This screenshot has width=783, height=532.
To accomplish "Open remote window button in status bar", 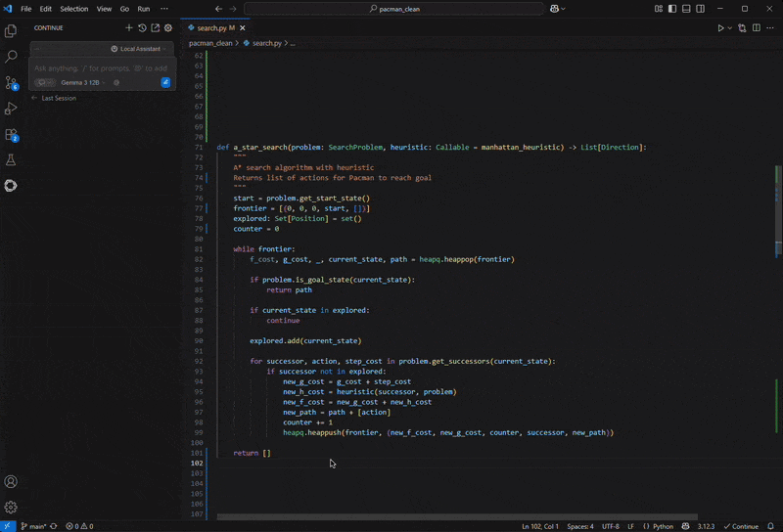I will click(x=8, y=526).
